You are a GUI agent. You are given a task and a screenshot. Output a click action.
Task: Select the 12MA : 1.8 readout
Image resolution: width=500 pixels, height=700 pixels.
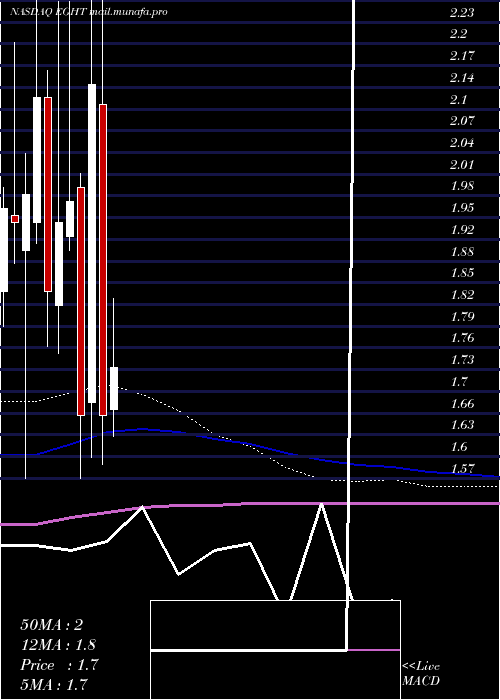(x=58, y=645)
